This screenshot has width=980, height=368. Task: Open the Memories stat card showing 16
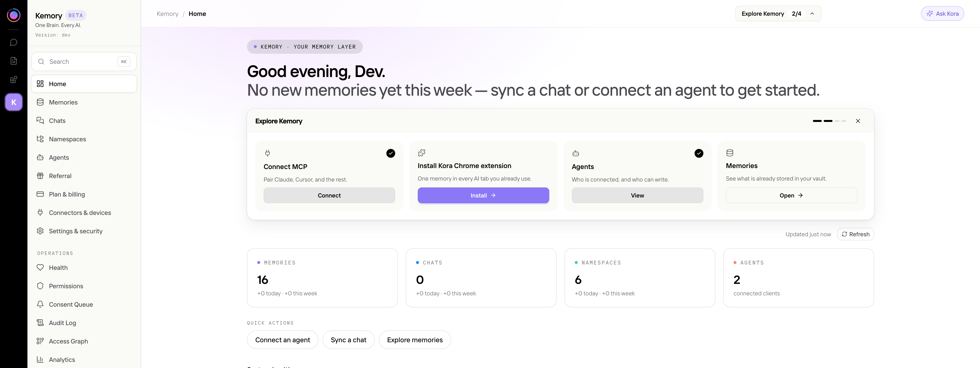click(x=322, y=278)
